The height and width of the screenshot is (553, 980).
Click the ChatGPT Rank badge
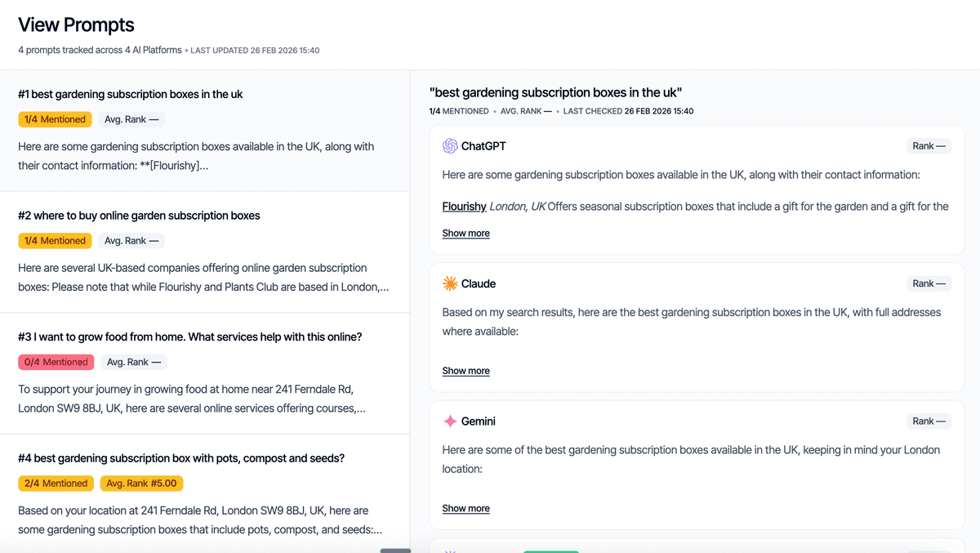tap(929, 146)
